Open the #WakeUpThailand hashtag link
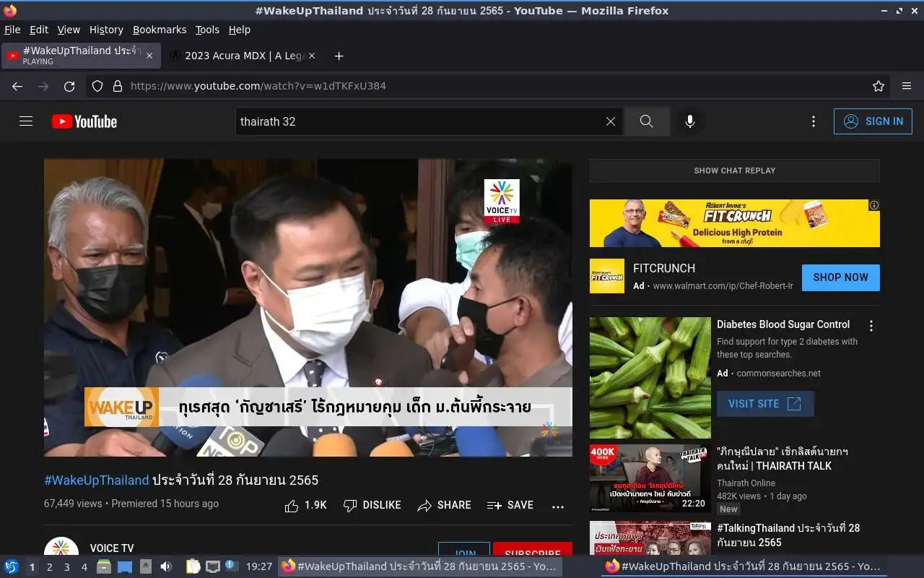The image size is (924, 578). 97,480
